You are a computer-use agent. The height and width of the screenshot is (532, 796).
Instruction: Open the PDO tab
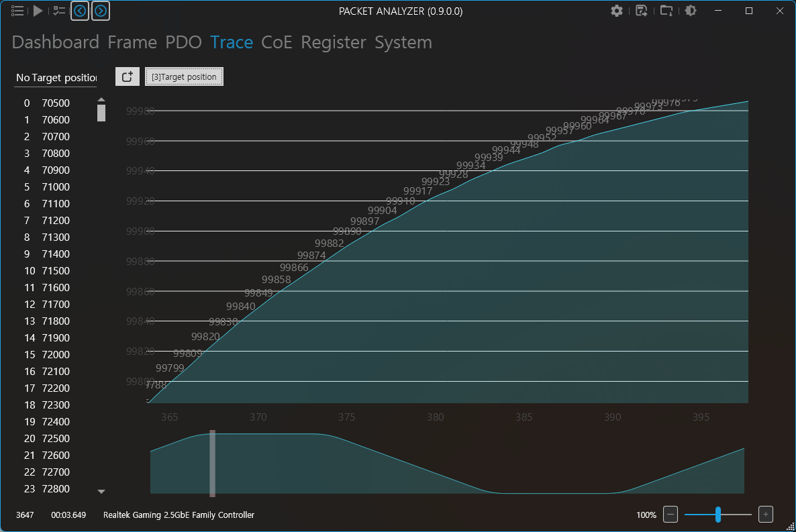click(183, 42)
